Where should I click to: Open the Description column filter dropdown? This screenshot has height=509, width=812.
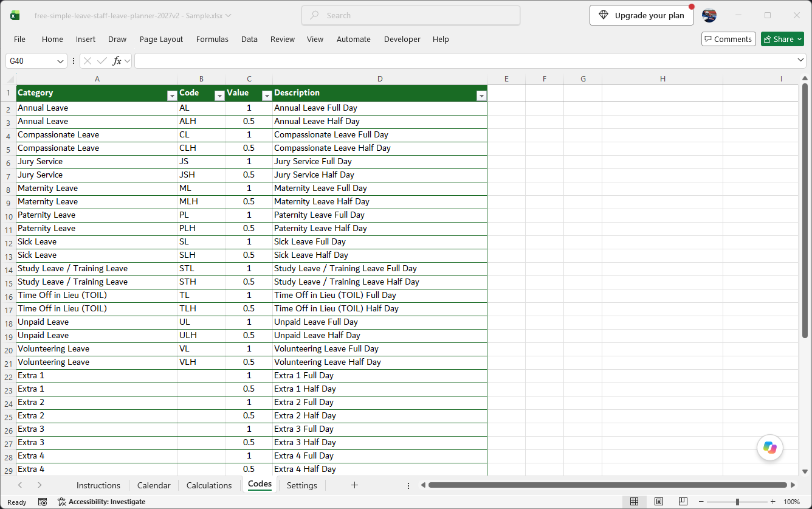481,96
